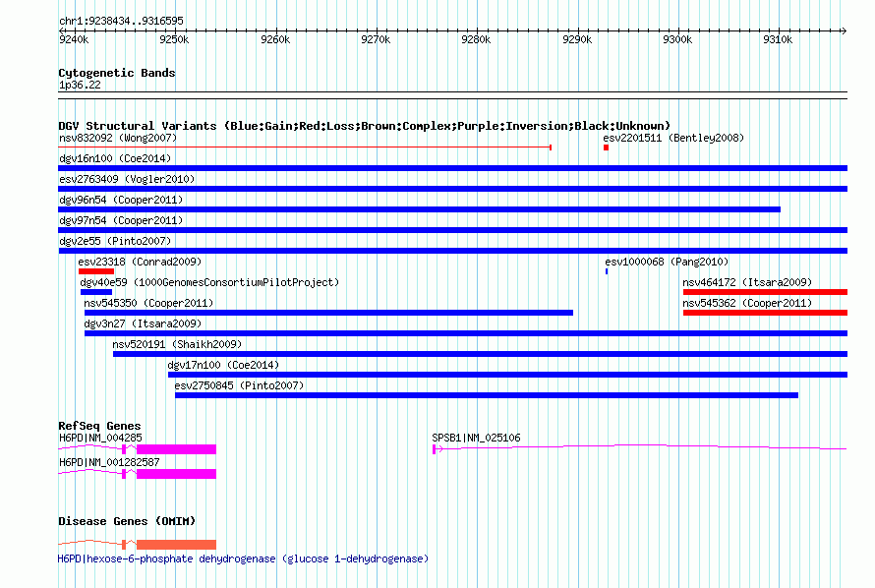Click the dgv97n54 (Cooper2011) label
The width and height of the screenshot is (875, 588).
[x=121, y=220]
